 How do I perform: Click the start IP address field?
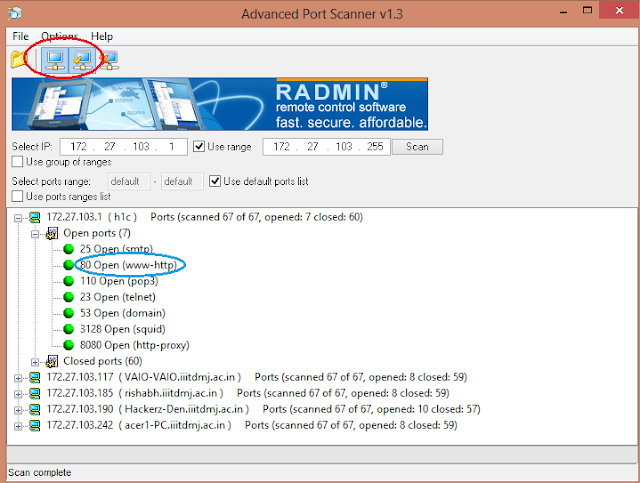coord(124,147)
